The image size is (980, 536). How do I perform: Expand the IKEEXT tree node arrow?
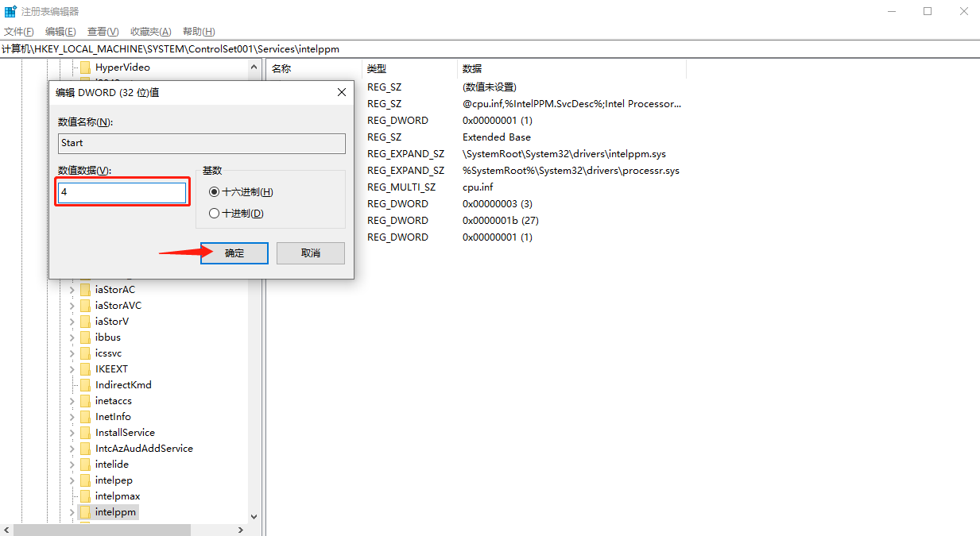tap(72, 369)
